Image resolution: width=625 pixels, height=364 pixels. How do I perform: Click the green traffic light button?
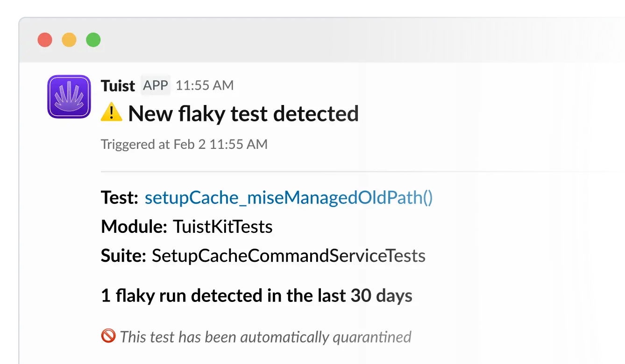[x=93, y=40]
